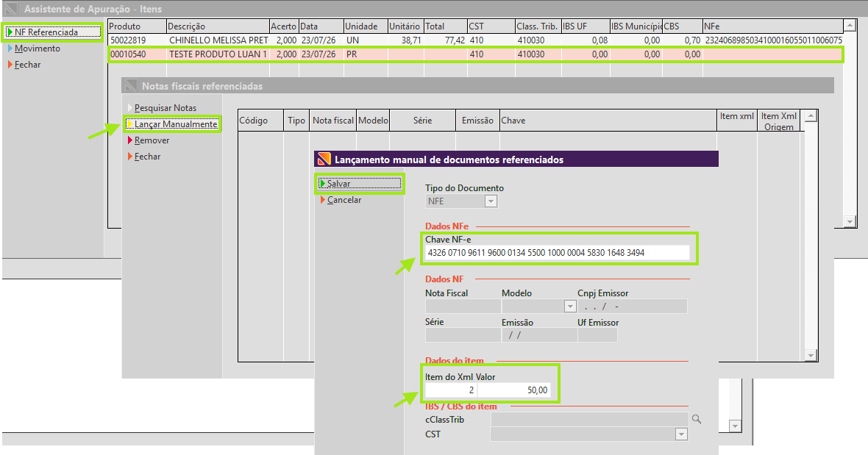The width and height of the screenshot is (868, 455).
Task: Click the Série input field in Dados NF
Action: tap(463, 335)
